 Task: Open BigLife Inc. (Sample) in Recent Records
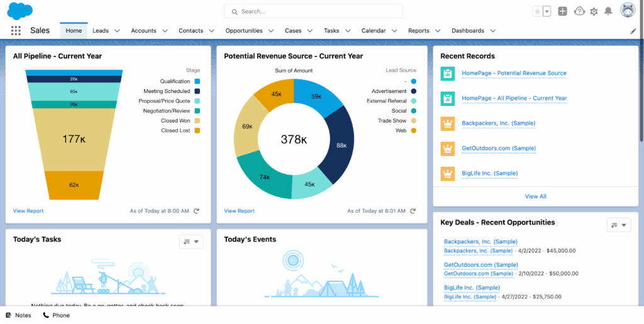click(x=489, y=173)
